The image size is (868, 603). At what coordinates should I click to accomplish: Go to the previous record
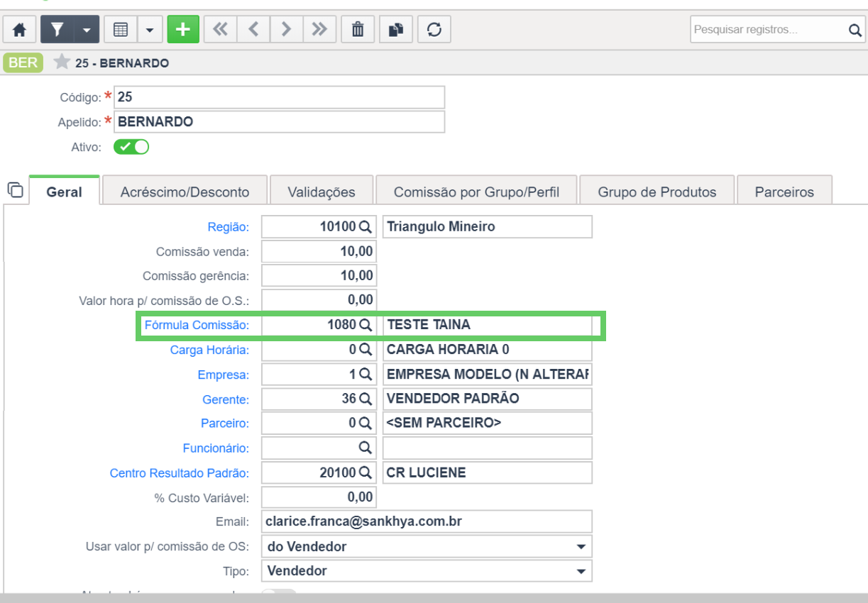(x=253, y=30)
